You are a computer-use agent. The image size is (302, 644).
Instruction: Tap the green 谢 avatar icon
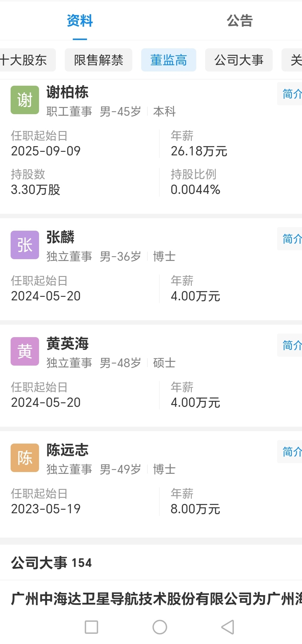[x=25, y=100]
